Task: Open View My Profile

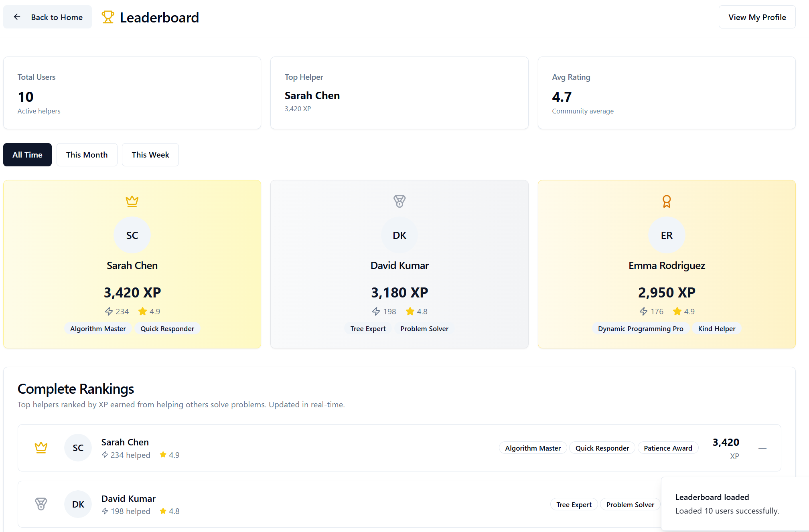Action: click(x=757, y=17)
